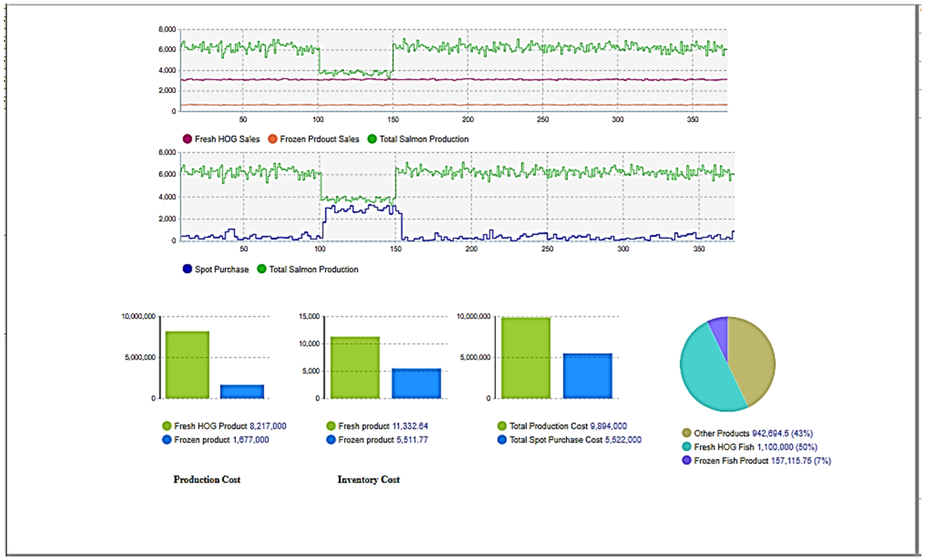Toggle Total Salmon Production legend in second chart

coord(261,269)
